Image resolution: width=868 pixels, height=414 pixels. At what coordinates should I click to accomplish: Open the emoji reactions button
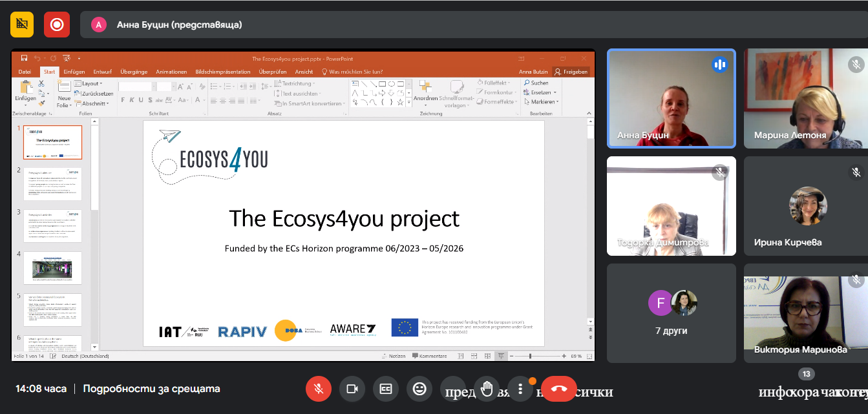coord(419,389)
